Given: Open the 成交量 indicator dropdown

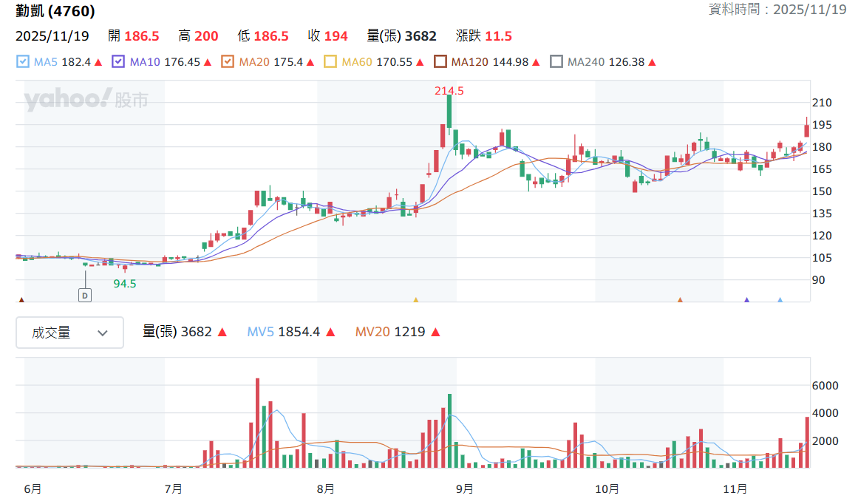Looking at the screenshot, I should [69, 333].
